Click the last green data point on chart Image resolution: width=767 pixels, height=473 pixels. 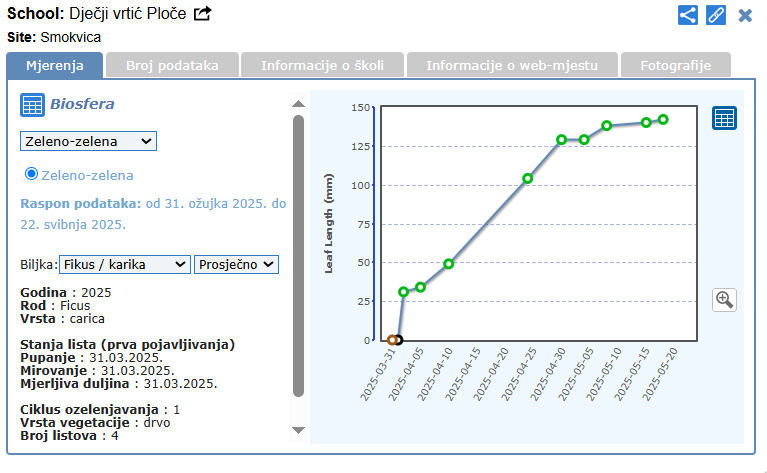point(663,120)
